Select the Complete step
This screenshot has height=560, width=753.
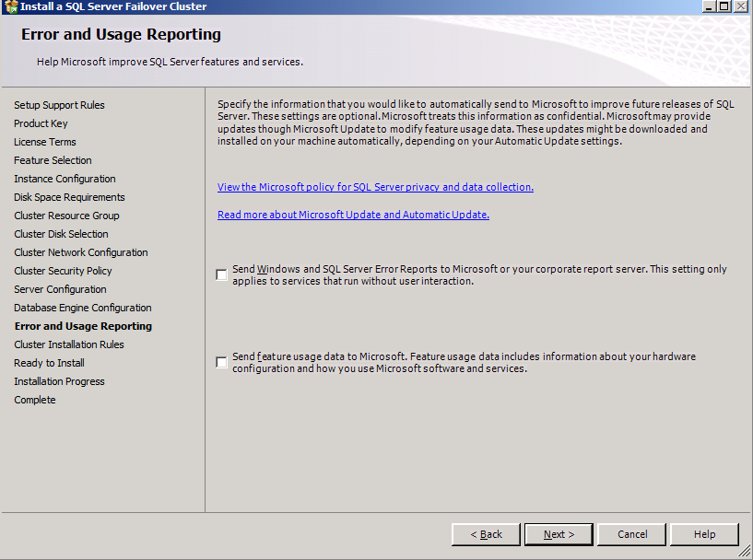(x=35, y=400)
